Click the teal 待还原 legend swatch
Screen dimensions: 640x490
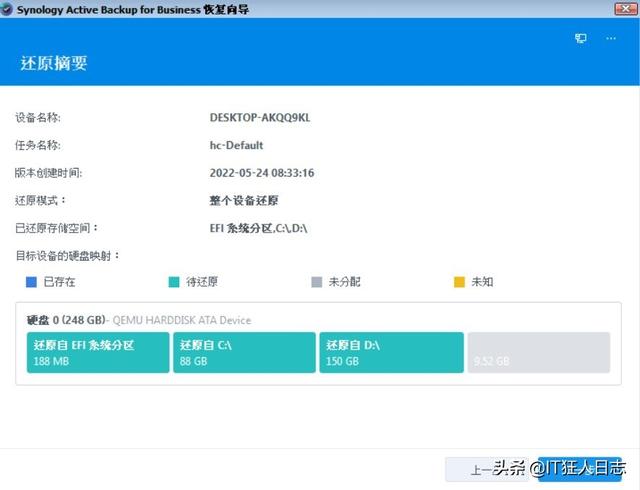(x=174, y=282)
